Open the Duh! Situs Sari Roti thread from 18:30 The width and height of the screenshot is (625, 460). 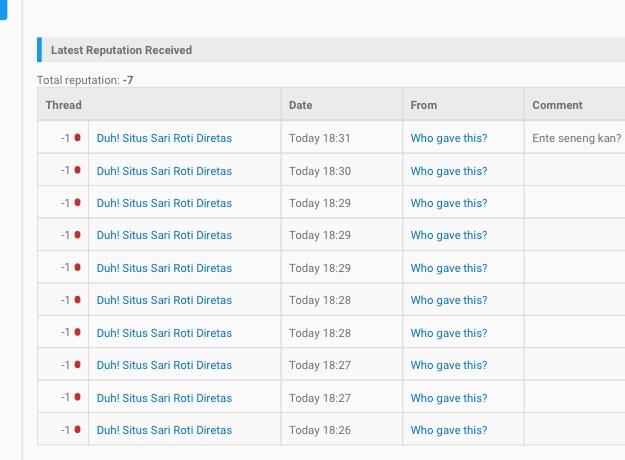(164, 171)
